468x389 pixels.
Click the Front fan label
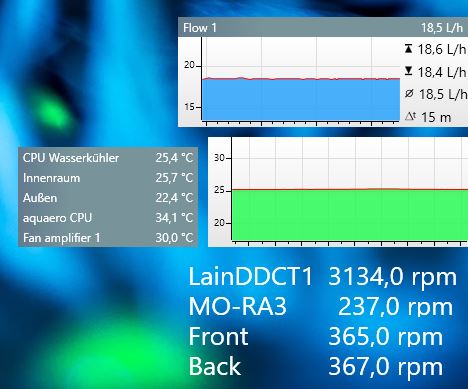tap(218, 337)
